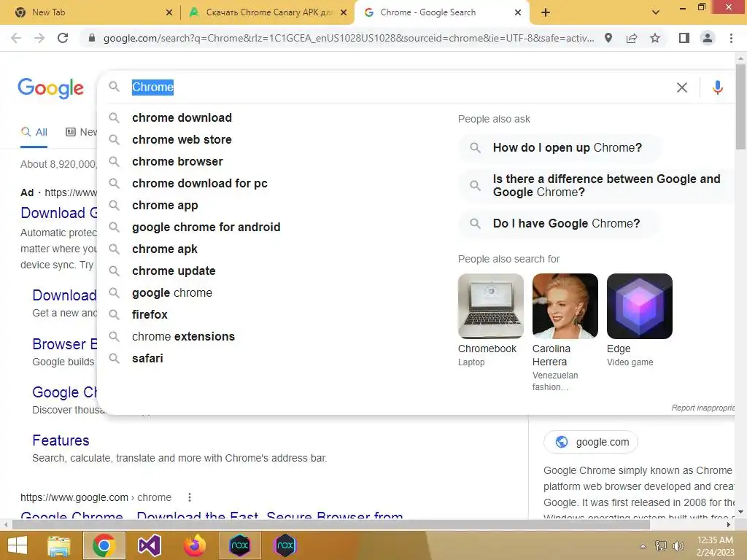Screen dimensions: 747x560
Task: Click the google.com chip in knowledge panel
Action: pyautogui.click(x=591, y=442)
